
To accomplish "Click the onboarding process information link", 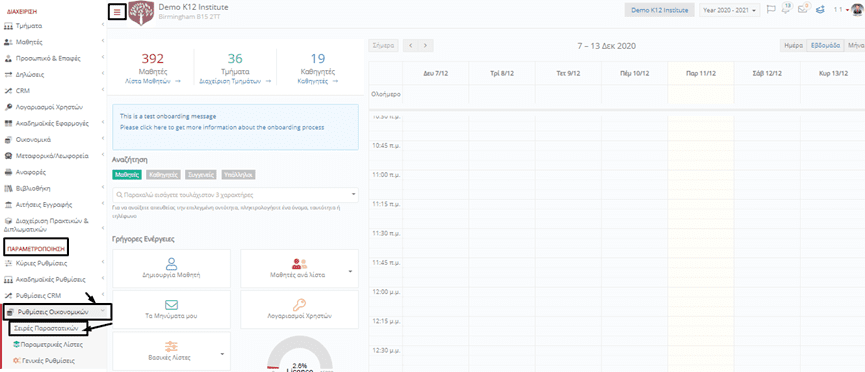I will pyautogui.click(x=222, y=127).
